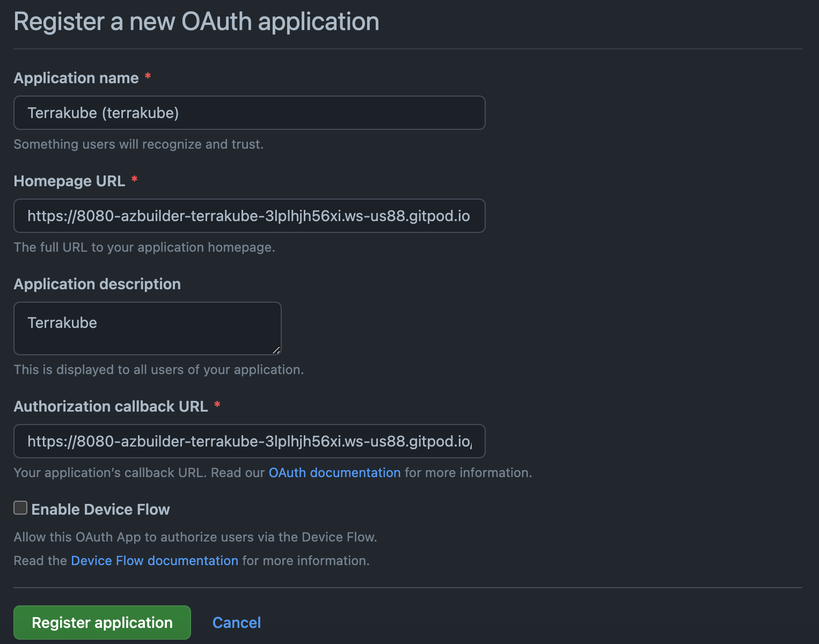819x644 pixels.
Task: Click the Application name text field
Action: (249, 113)
